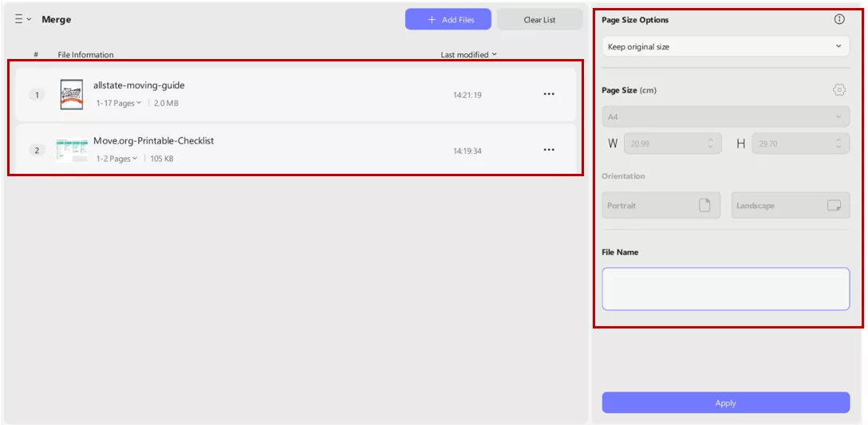Click the 2.0 MB file size

click(x=166, y=103)
